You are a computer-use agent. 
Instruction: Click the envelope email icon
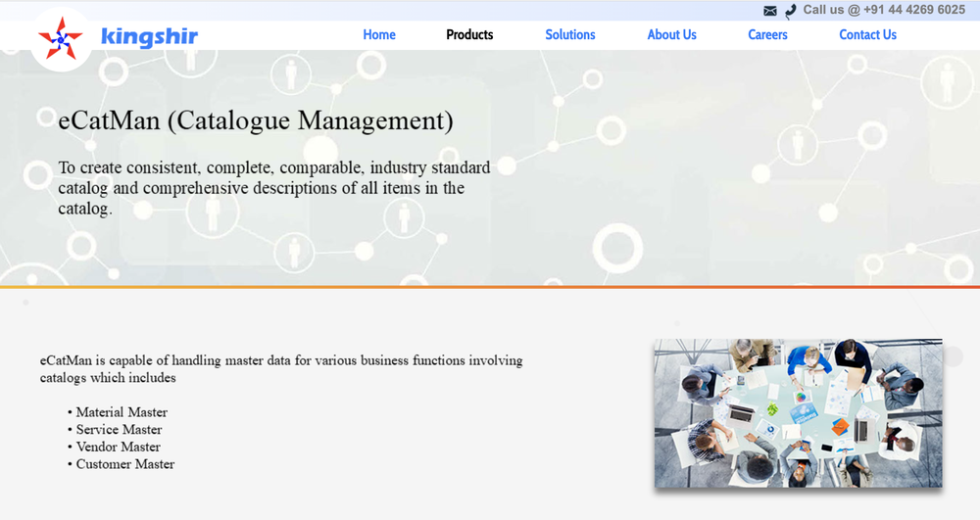tap(770, 11)
